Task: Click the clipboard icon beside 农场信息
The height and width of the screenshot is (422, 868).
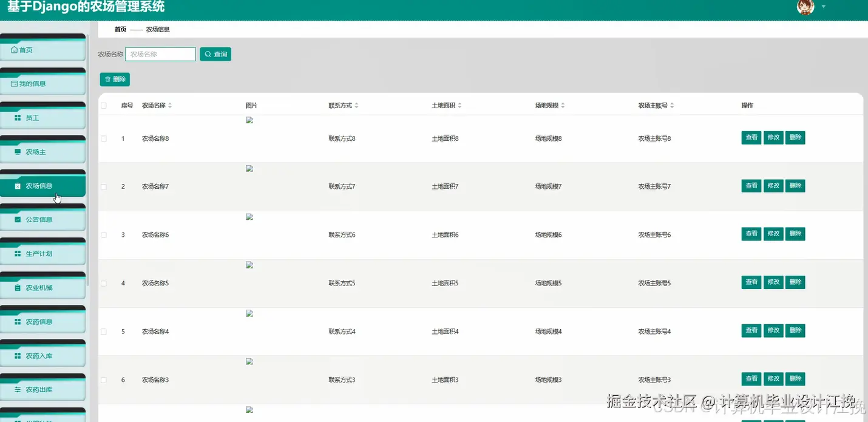Action: click(x=18, y=186)
